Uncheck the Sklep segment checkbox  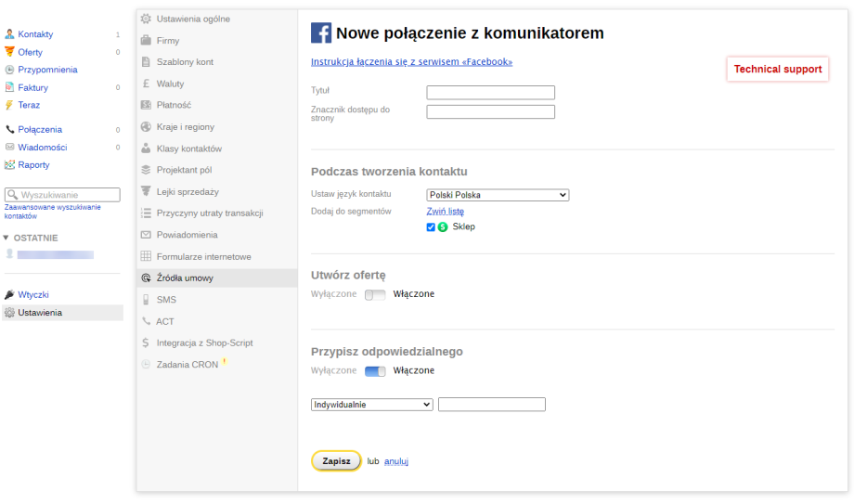(431, 226)
